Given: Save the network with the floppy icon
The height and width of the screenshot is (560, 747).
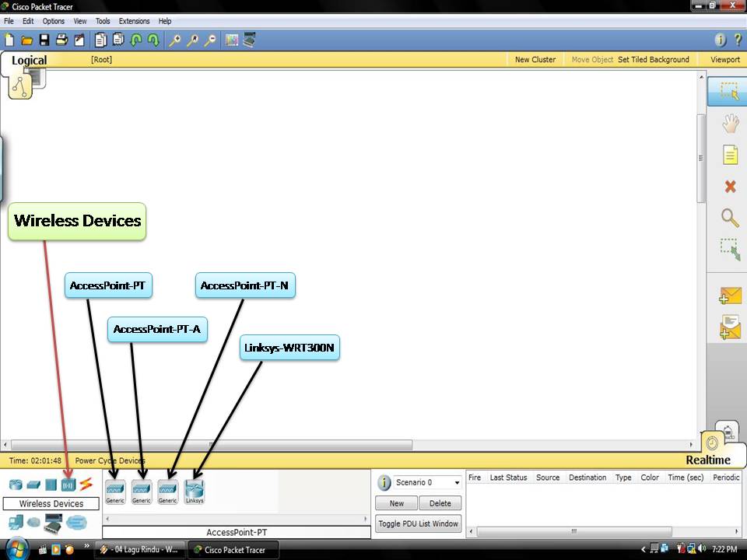Looking at the screenshot, I should coord(44,40).
